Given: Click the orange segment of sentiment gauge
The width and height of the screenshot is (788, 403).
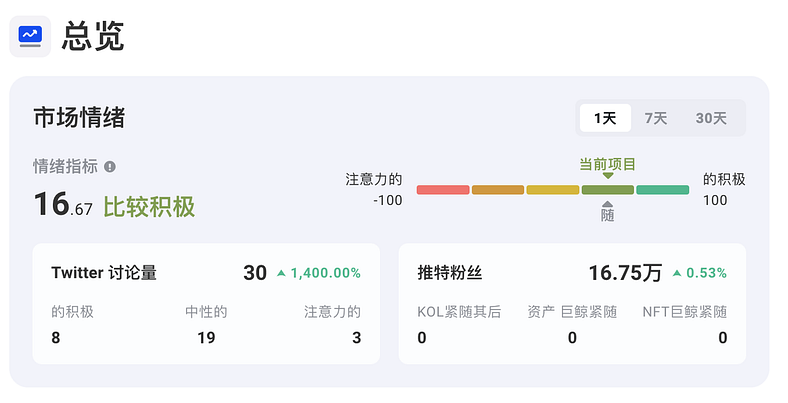Looking at the screenshot, I should (498, 190).
